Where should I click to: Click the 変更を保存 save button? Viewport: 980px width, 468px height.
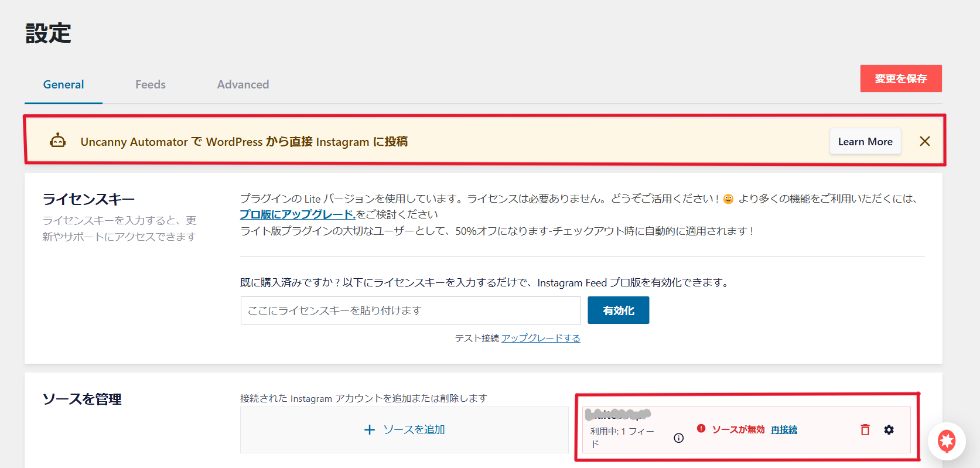point(900,78)
